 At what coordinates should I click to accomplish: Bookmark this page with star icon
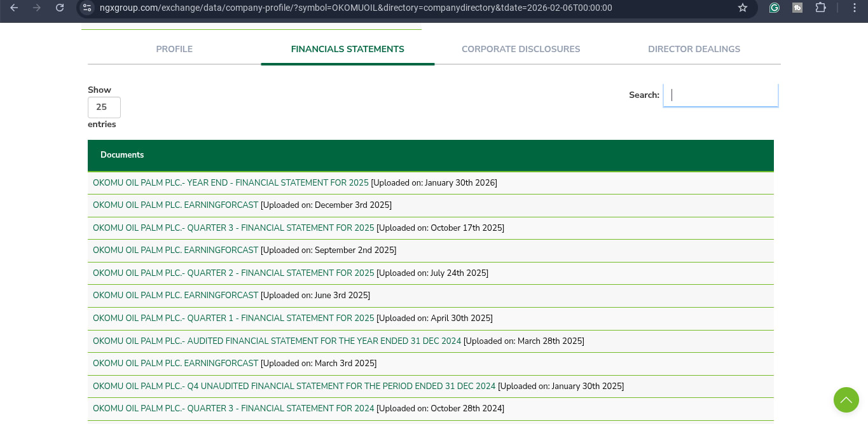pyautogui.click(x=743, y=8)
